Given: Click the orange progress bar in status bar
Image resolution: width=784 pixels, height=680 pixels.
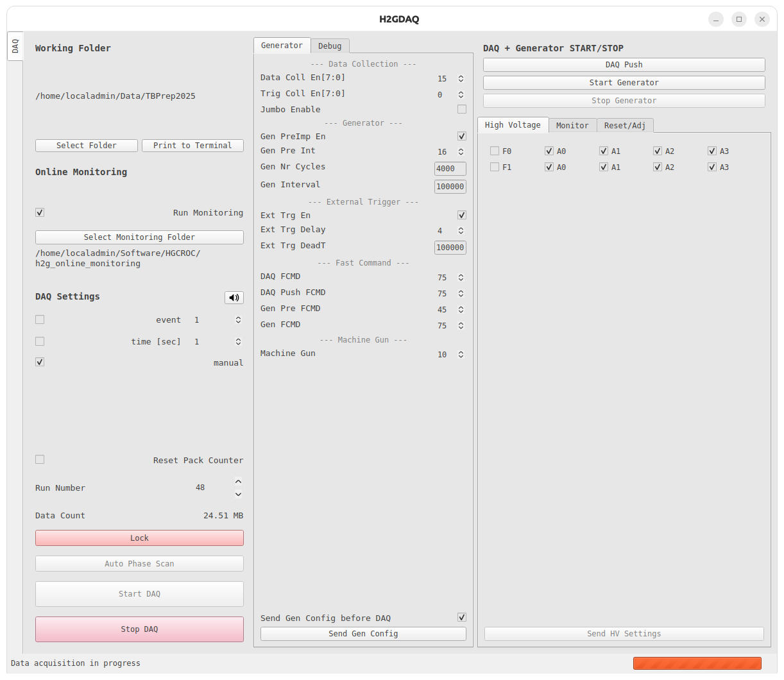Looking at the screenshot, I should [697, 663].
